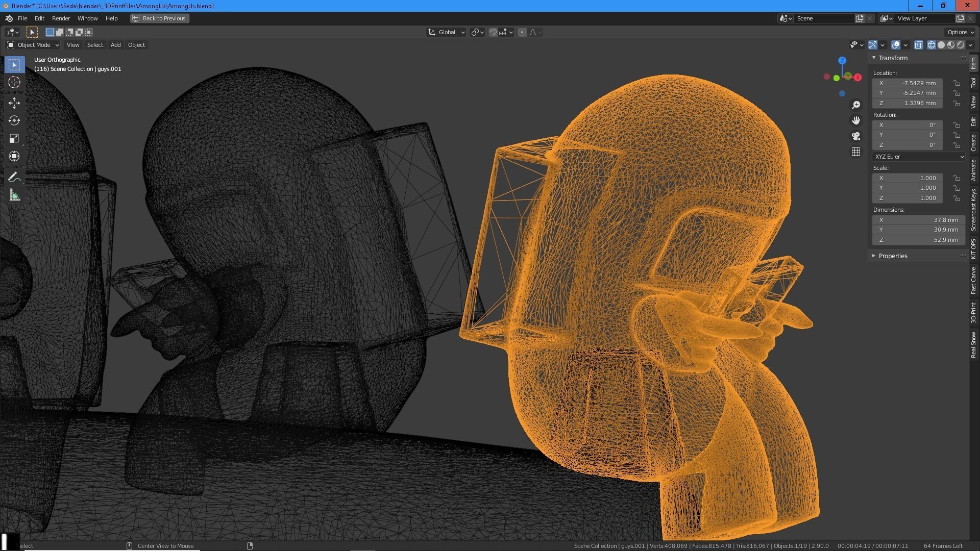Toggle snapping magnet
This screenshot has width=980, height=551.
click(x=493, y=32)
